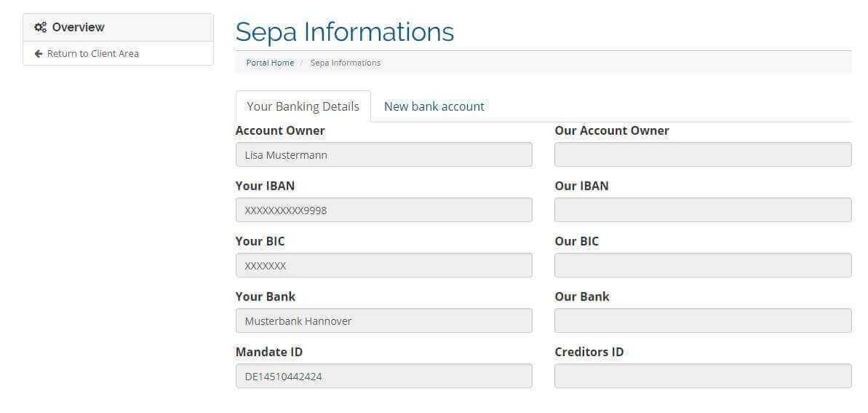This screenshot has width=868, height=413.
Task: Go to Portal Home breadcrumb link
Action: click(x=270, y=63)
